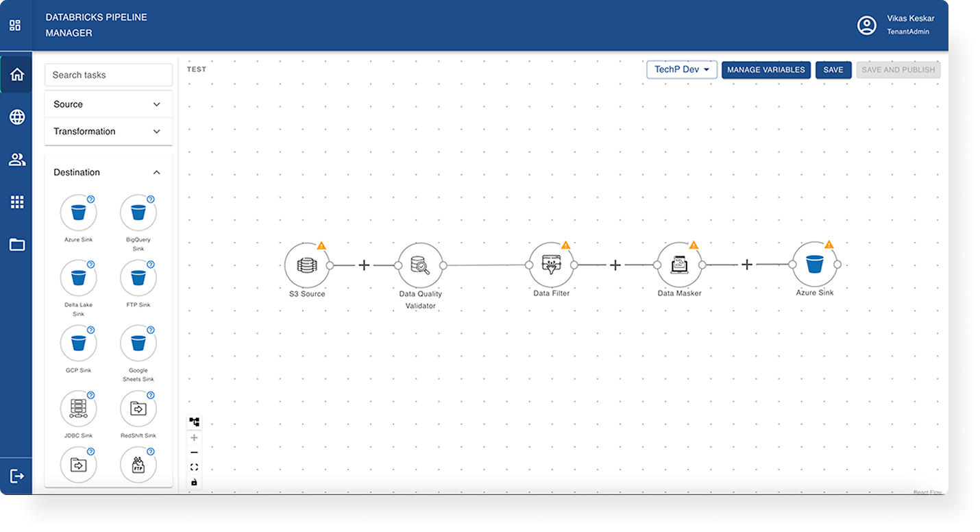Viewport: 980px width, 532px height.
Task: Select the GCP Sink task icon
Action: [x=79, y=343]
